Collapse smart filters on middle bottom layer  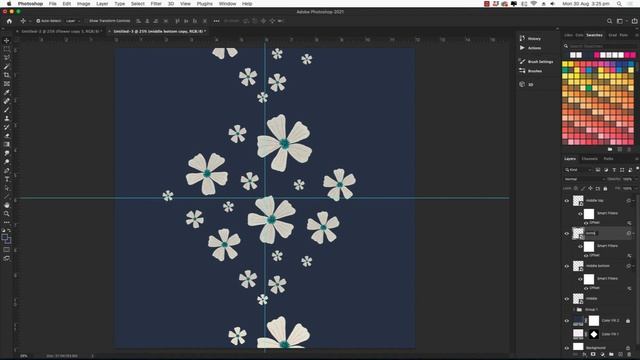(633, 266)
